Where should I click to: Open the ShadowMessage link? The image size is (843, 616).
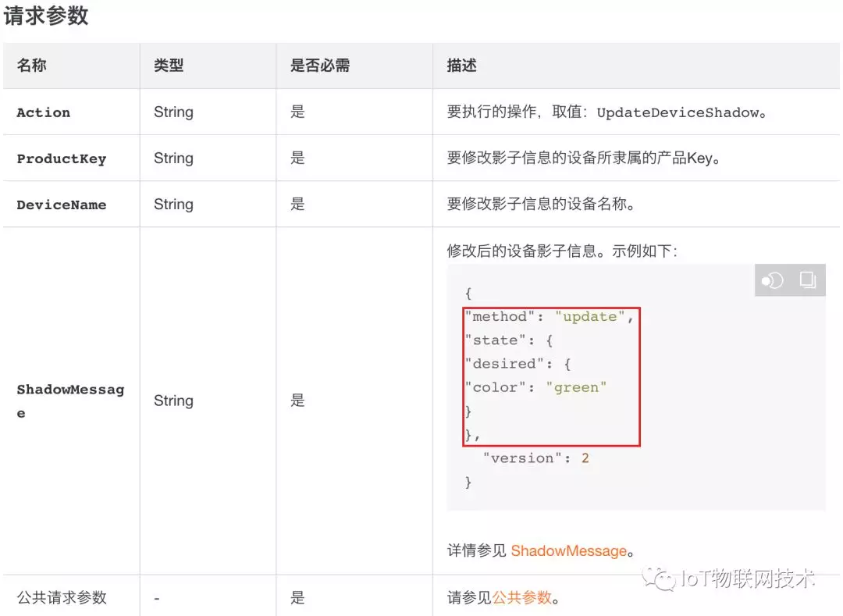pyautogui.click(x=569, y=551)
